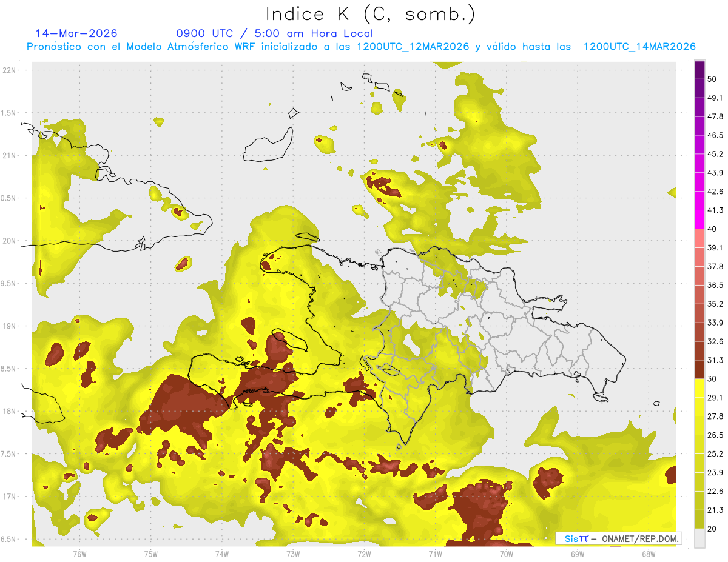Click the "20N" latitude label
The image size is (728, 562).
tap(9, 241)
